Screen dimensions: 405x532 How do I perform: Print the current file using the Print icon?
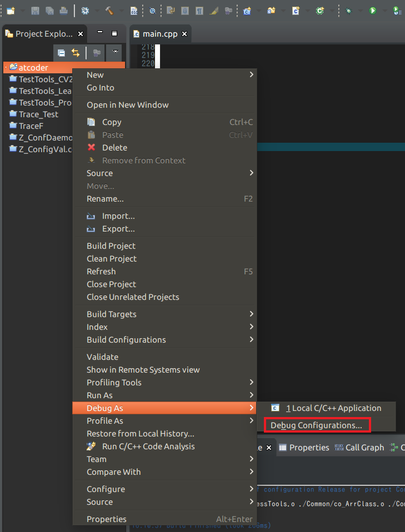click(63, 10)
